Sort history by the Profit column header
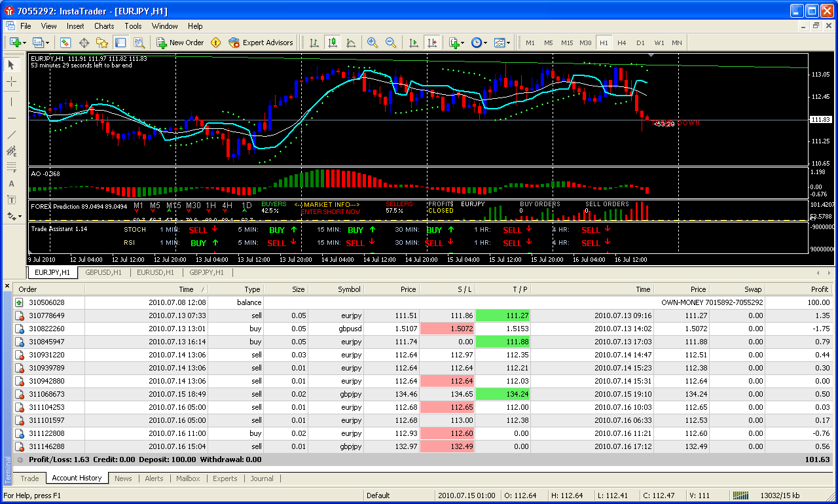 pyautogui.click(x=819, y=289)
